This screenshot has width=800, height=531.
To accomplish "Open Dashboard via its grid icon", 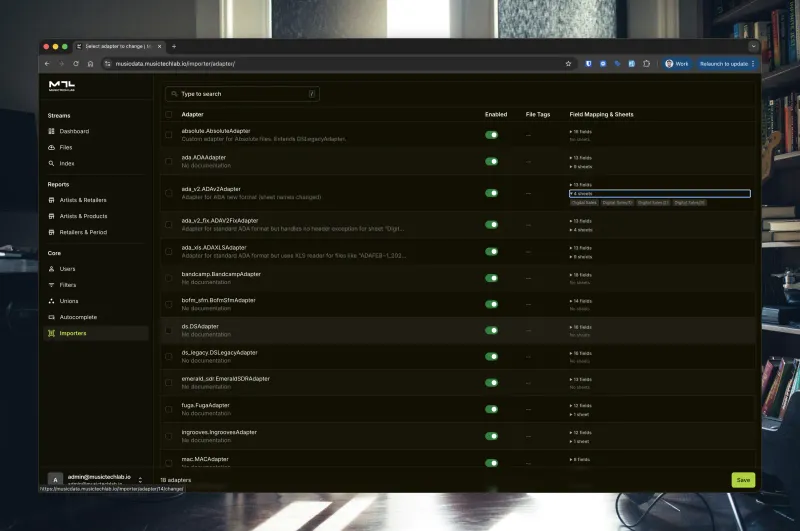I will click(52, 131).
